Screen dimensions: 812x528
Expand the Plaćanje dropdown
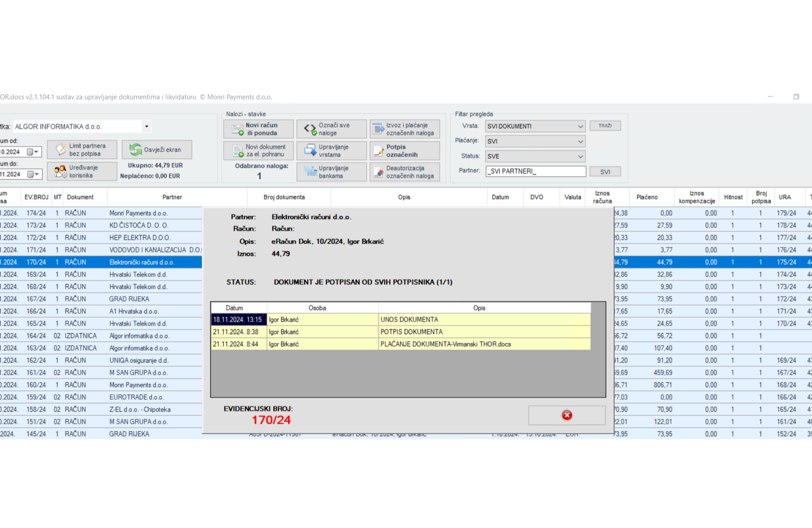click(x=580, y=141)
